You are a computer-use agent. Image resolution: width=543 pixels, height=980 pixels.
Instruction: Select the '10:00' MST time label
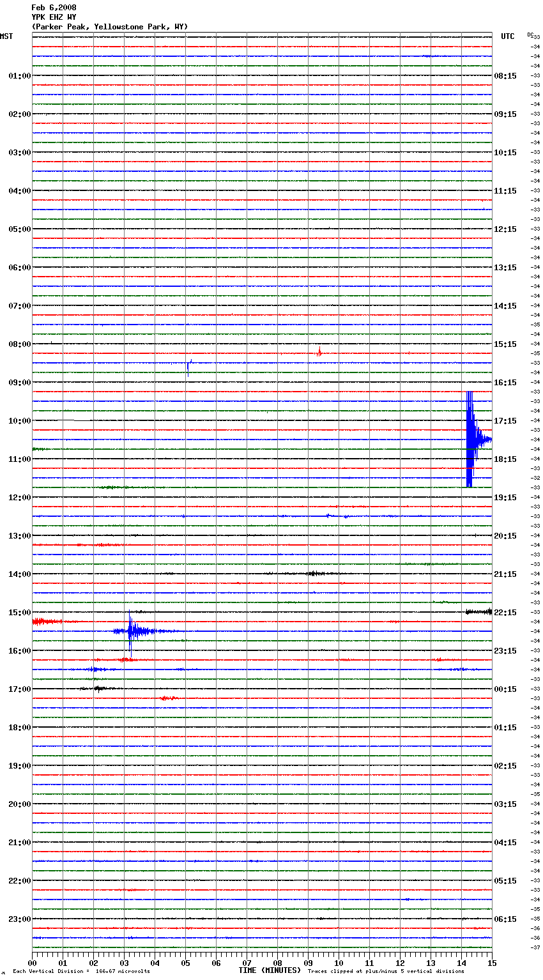click(x=20, y=421)
